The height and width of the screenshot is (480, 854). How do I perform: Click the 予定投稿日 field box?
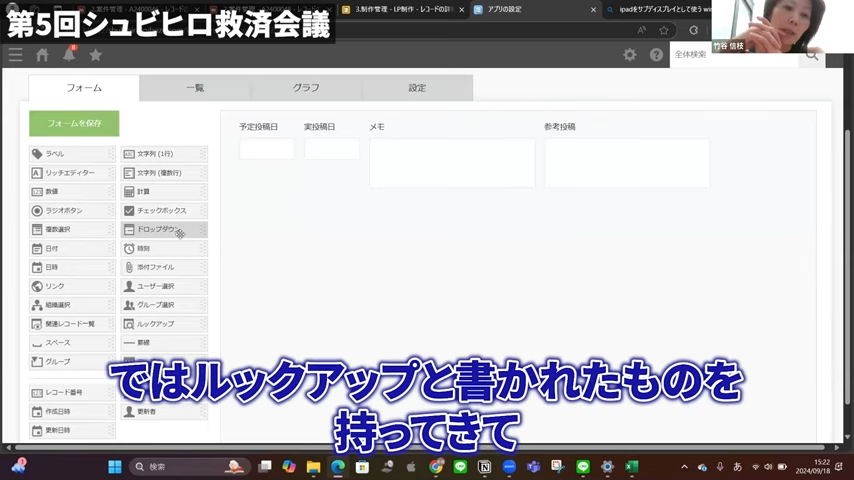(x=266, y=149)
